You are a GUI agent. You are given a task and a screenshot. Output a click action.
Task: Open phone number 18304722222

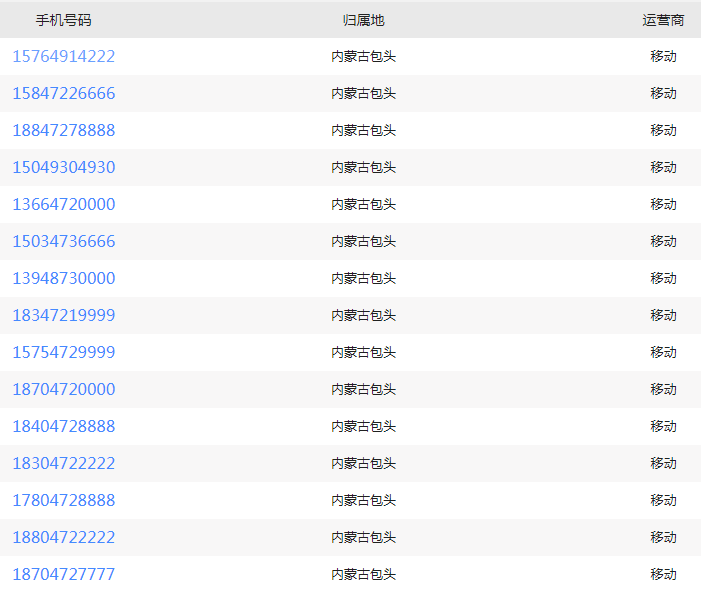point(64,463)
